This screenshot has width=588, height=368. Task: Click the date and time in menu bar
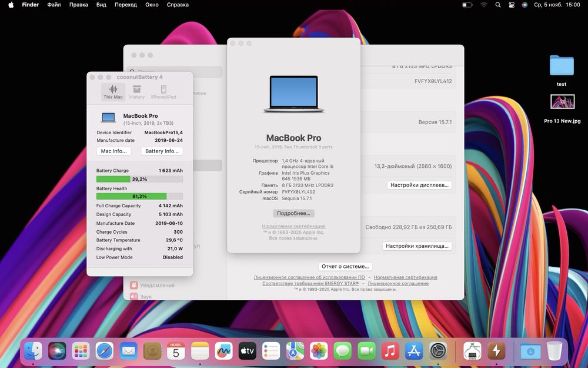pyautogui.click(x=557, y=5)
